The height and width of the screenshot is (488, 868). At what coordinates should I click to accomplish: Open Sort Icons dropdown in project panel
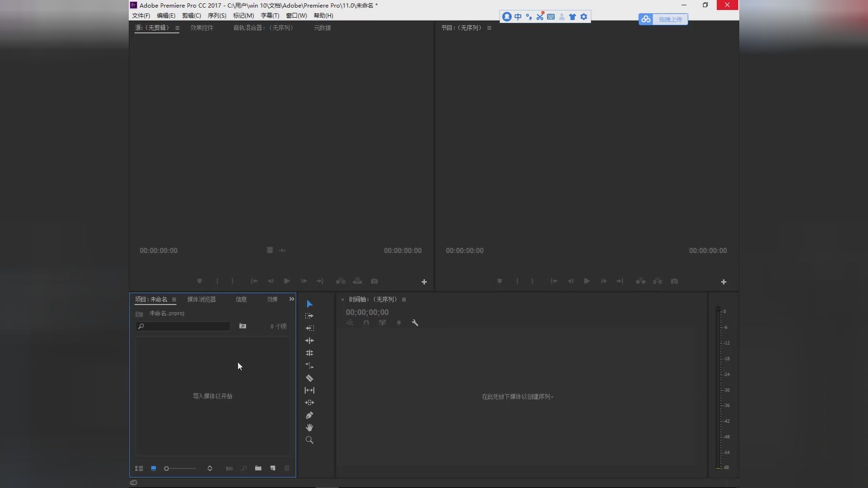pyautogui.click(x=210, y=468)
